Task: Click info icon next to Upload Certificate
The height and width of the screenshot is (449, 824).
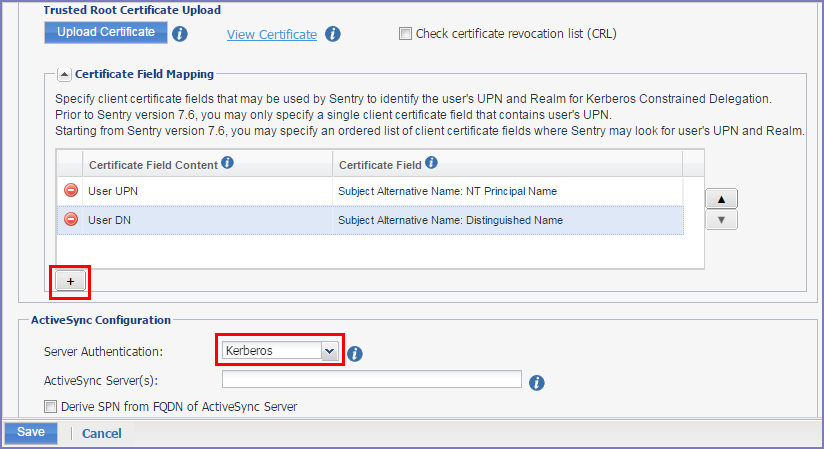Action: [x=180, y=34]
